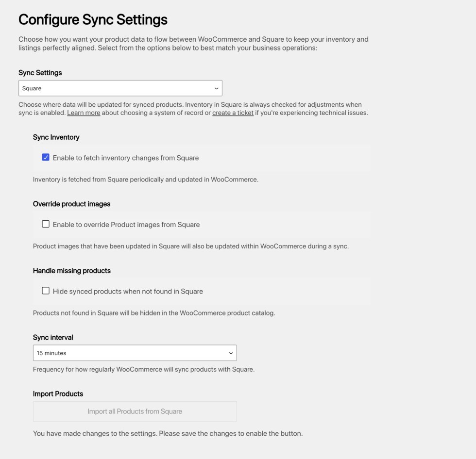Click the Hide synced products label text
Screen dimensions: 476x459
(x=128, y=291)
